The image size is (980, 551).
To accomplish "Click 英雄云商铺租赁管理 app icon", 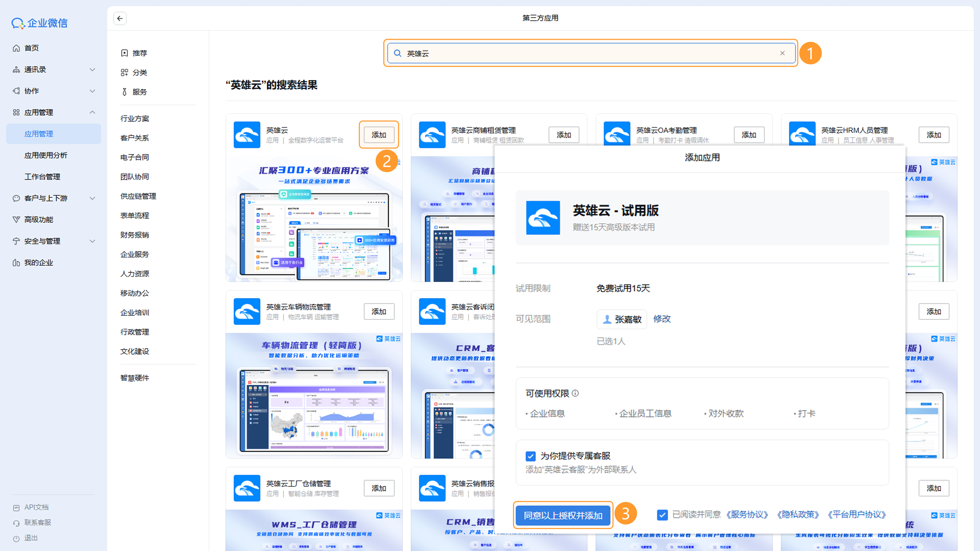I will pos(432,135).
